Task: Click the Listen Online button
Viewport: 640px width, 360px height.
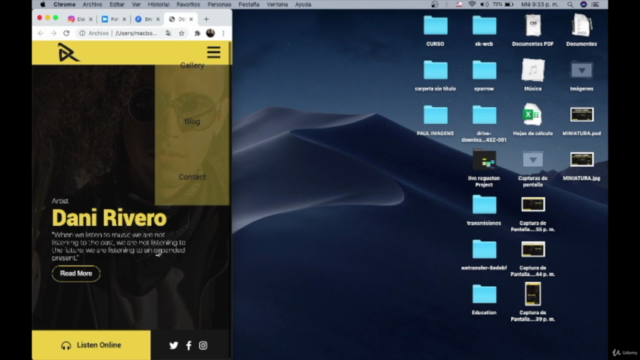Action: [x=91, y=345]
